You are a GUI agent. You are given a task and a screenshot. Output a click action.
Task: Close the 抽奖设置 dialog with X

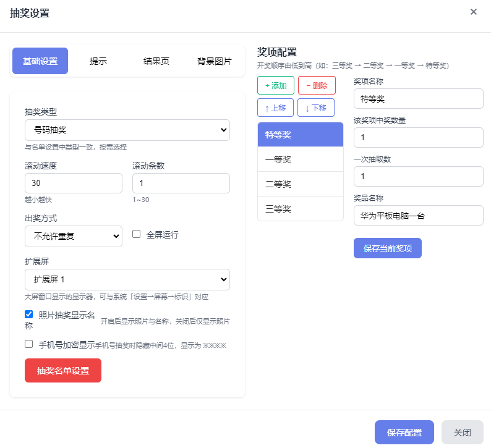[x=474, y=12]
